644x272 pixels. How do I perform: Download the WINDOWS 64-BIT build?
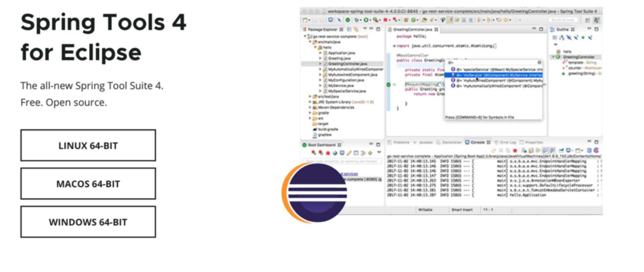pos(88,222)
